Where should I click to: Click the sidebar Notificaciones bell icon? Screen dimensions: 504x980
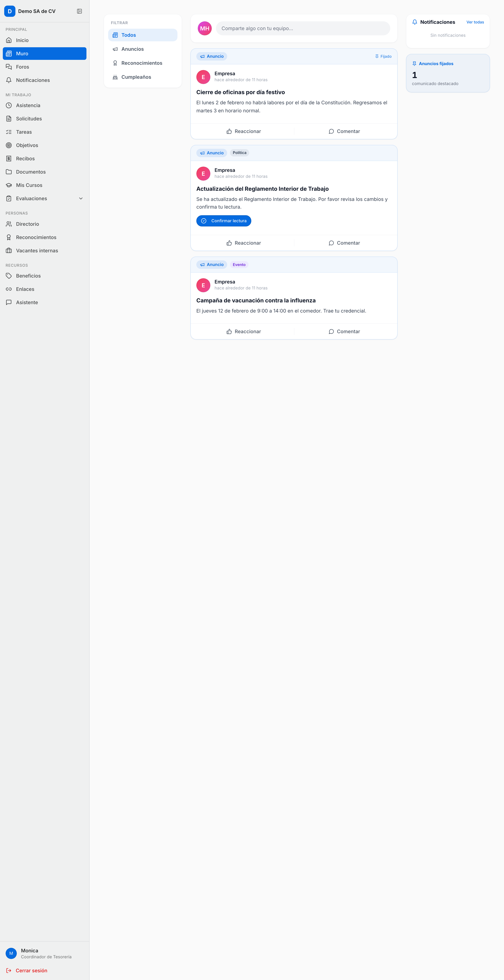pyautogui.click(x=9, y=80)
